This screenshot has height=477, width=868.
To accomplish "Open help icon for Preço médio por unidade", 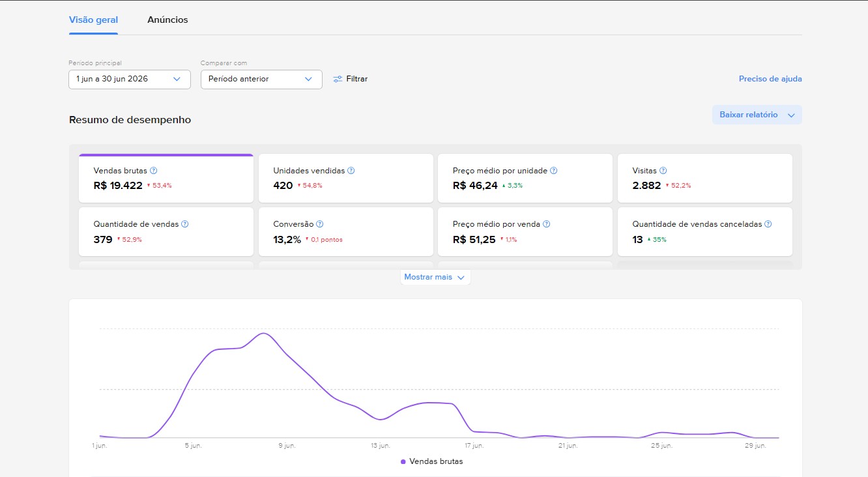I will 554,171.
